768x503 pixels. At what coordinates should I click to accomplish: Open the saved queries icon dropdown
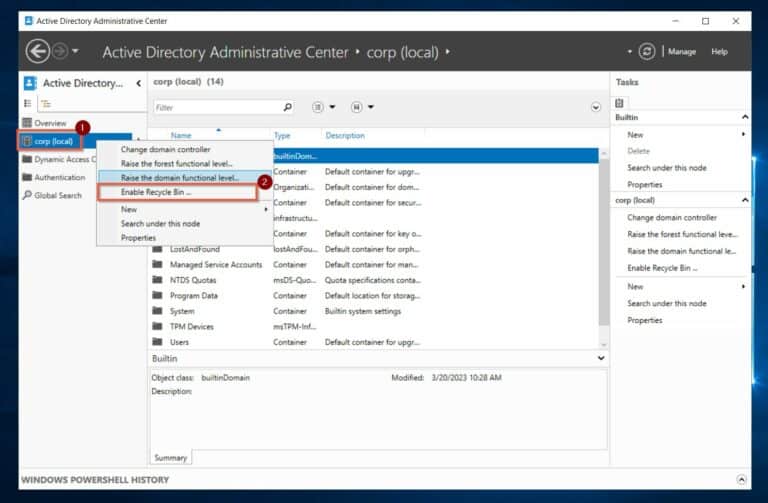coord(362,107)
